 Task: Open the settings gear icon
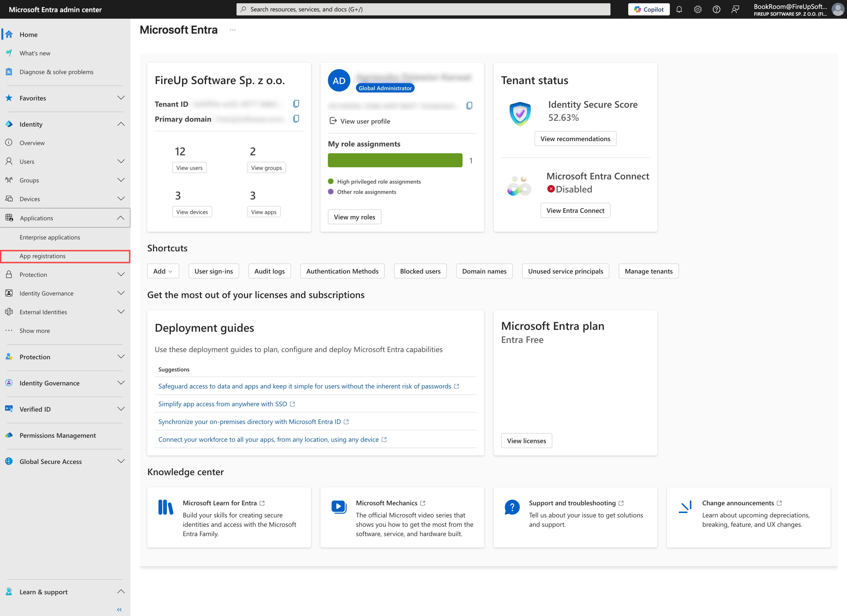coord(698,9)
